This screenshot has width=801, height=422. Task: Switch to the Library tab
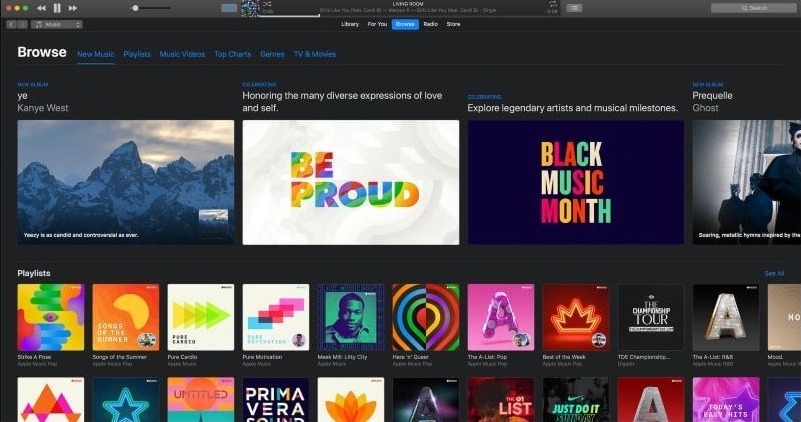point(350,24)
